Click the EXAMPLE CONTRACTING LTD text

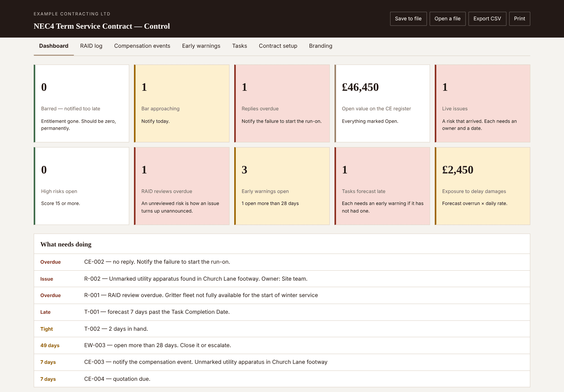point(72,14)
